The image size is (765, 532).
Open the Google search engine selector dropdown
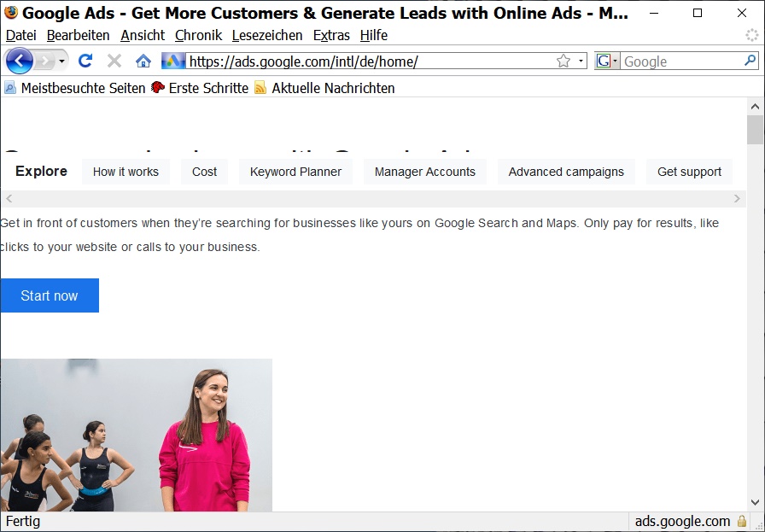[x=607, y=61]
